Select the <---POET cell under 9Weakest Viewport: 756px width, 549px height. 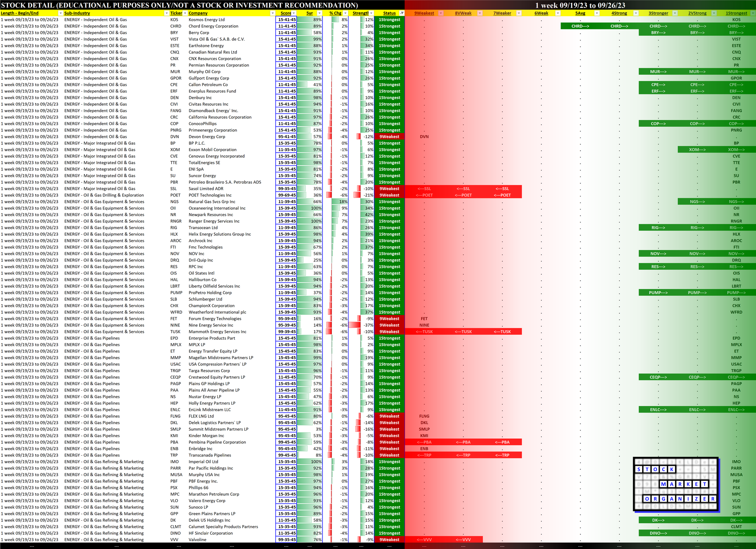pos(424,195)
